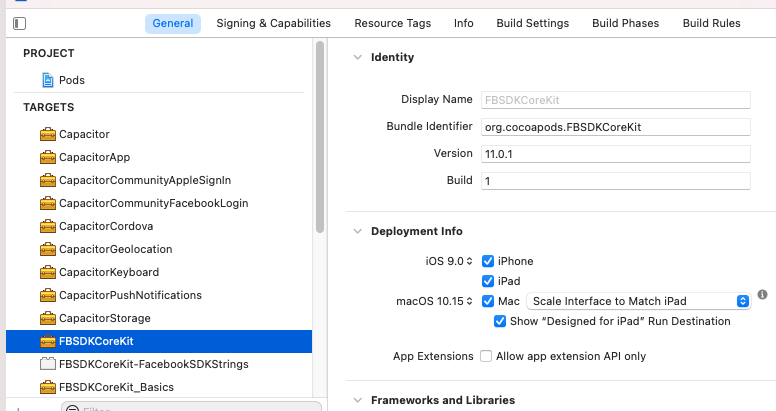This screenshot has height=411, width=776.
Task: Click the CapacitorCordova framework icon
Action: coord(47,226)
